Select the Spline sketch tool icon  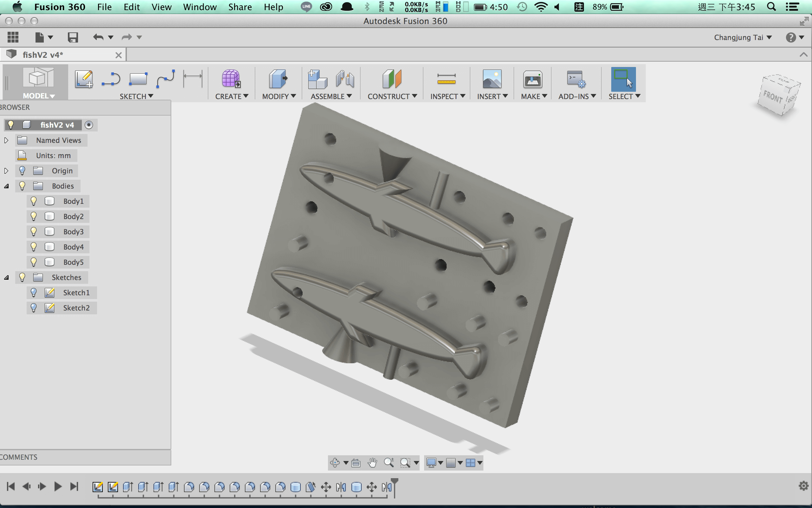[166, 79]
